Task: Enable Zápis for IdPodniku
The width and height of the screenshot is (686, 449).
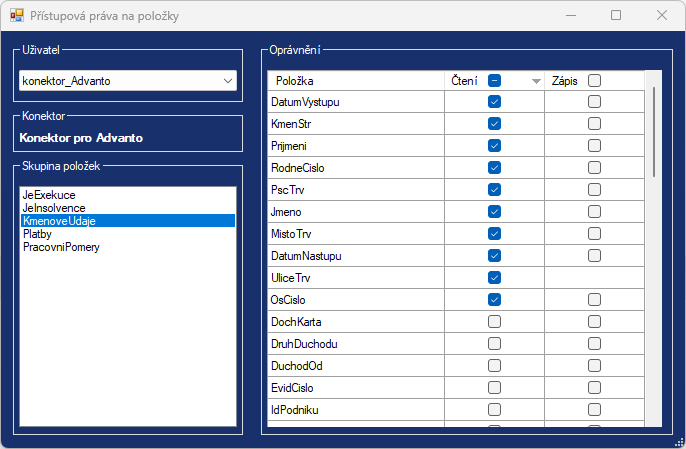Action: pyautogui.click(x=594, y=410)
